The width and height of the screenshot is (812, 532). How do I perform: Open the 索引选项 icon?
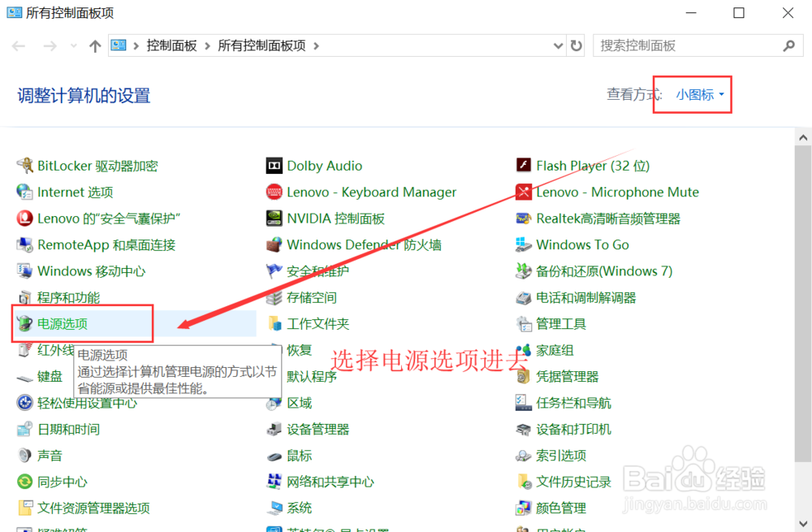(x=524, y=456)
